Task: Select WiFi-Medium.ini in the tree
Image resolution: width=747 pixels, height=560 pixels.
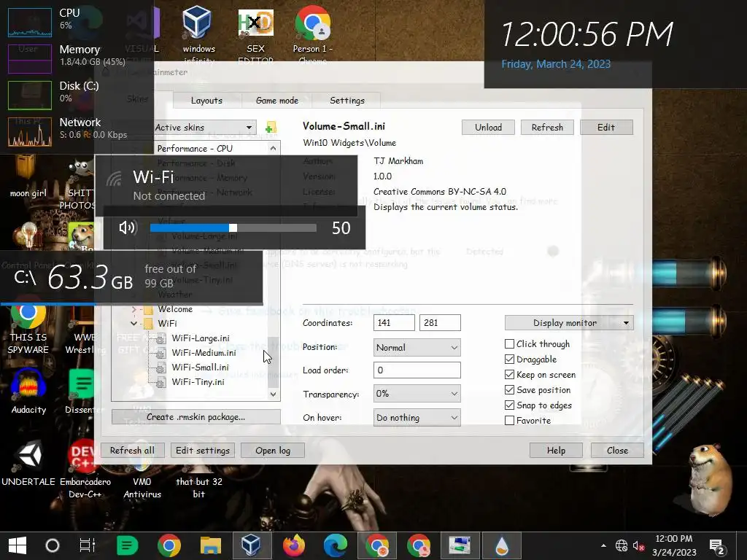Action: (204, 353)
